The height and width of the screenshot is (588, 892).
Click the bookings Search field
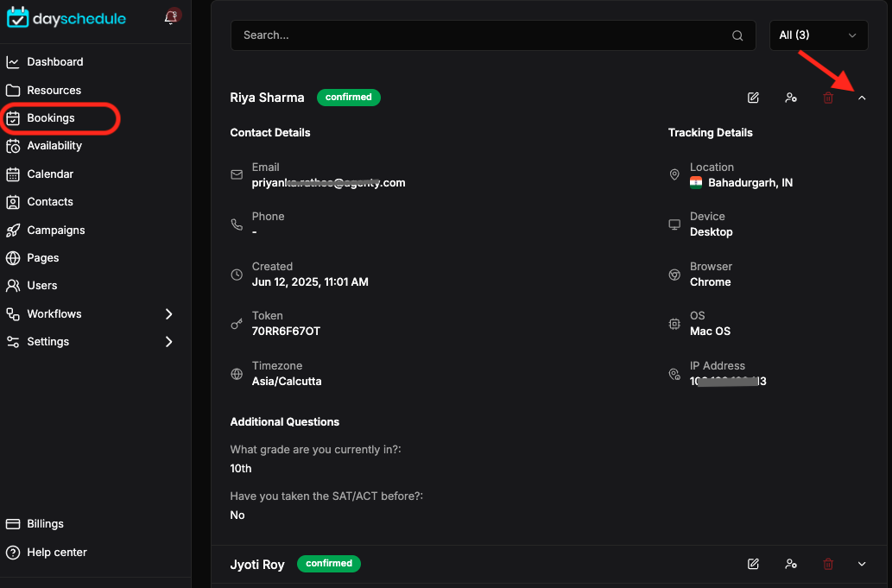point(493,35)
